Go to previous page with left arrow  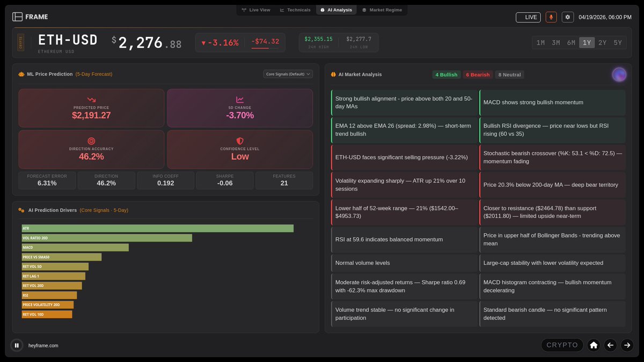pyautogui.click(x=610, y=345)
